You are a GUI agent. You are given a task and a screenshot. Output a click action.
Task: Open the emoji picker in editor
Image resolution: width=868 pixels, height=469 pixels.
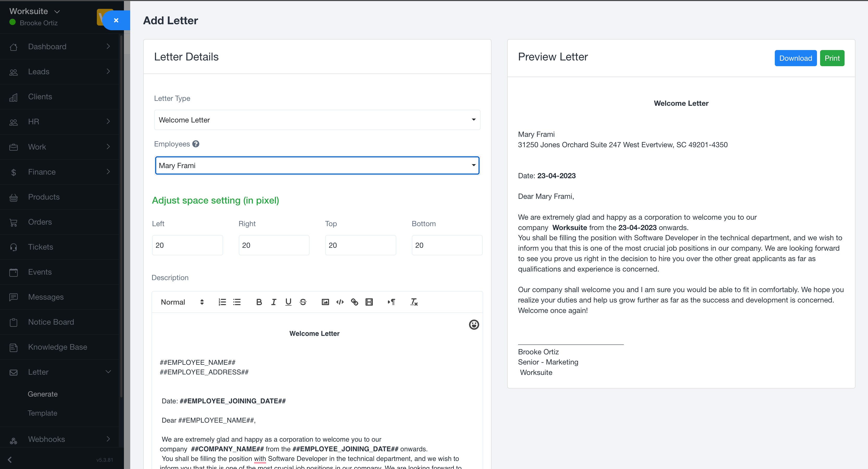pos(474,324)
